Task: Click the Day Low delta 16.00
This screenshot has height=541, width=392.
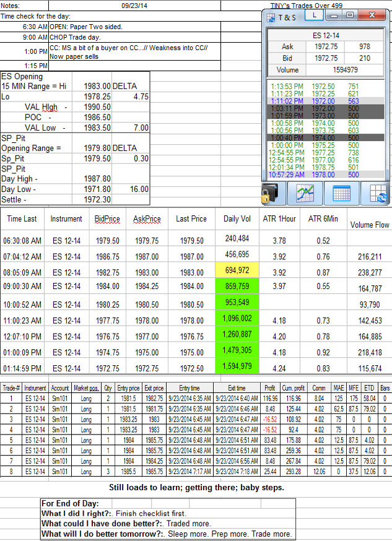Action: (131, 189)
